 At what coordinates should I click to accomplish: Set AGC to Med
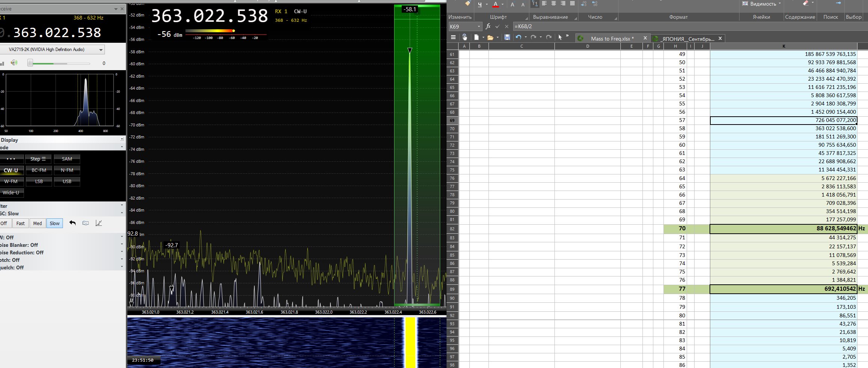(37, 223)
